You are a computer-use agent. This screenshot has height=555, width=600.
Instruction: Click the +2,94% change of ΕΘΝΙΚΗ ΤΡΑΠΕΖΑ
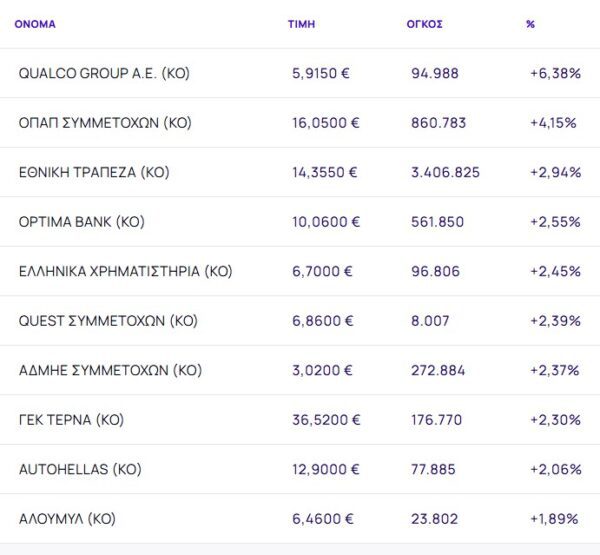(555, 172)
